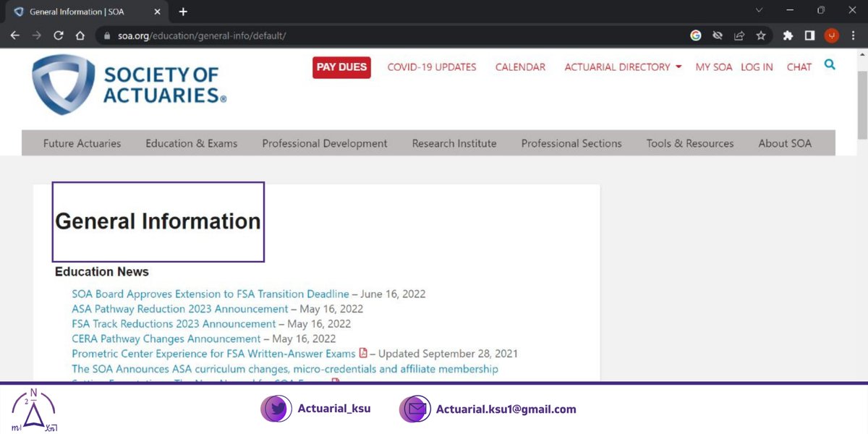Click the General Information heading
Image resolution: width=868 pixels, height=434 pixels.
(x=158, y=221)
